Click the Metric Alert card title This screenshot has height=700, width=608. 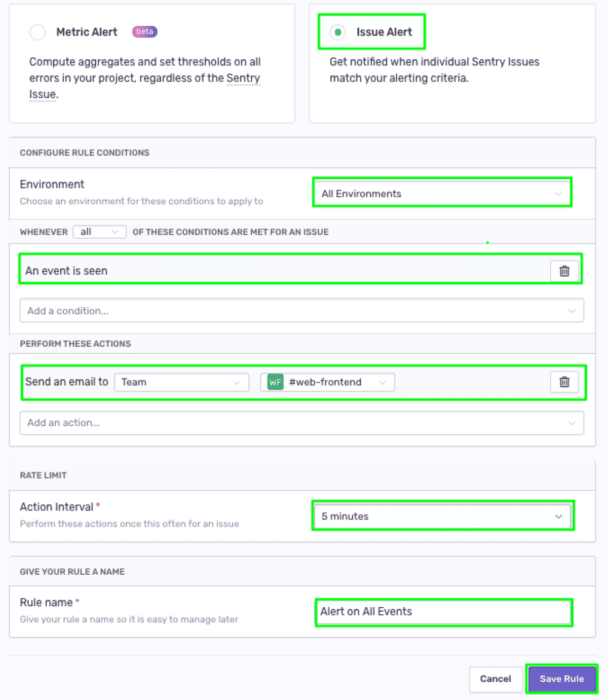pos(87,32)
